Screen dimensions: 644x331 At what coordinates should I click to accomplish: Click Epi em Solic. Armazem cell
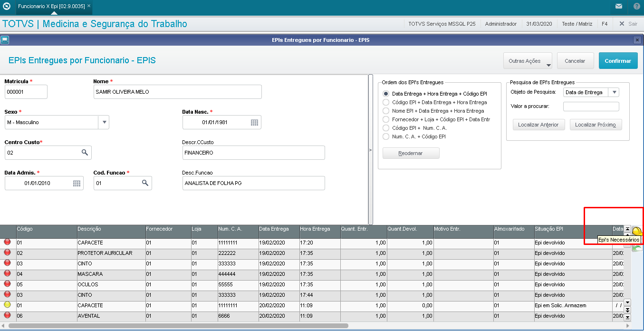tap(573, 305)
